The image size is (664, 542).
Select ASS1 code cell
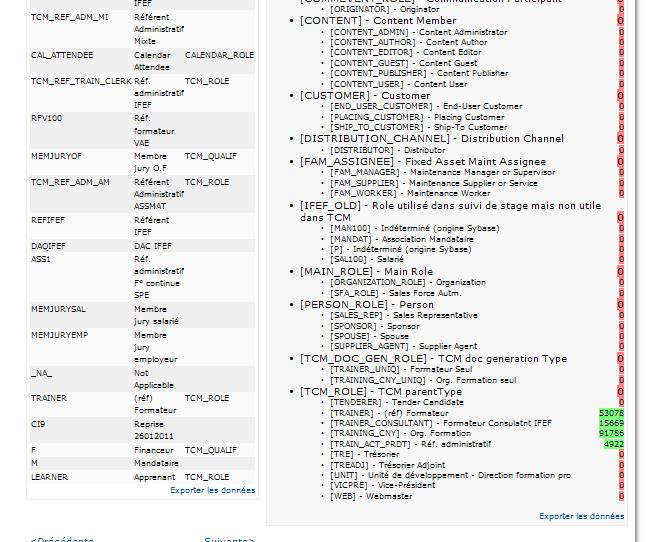coord(41,259)
